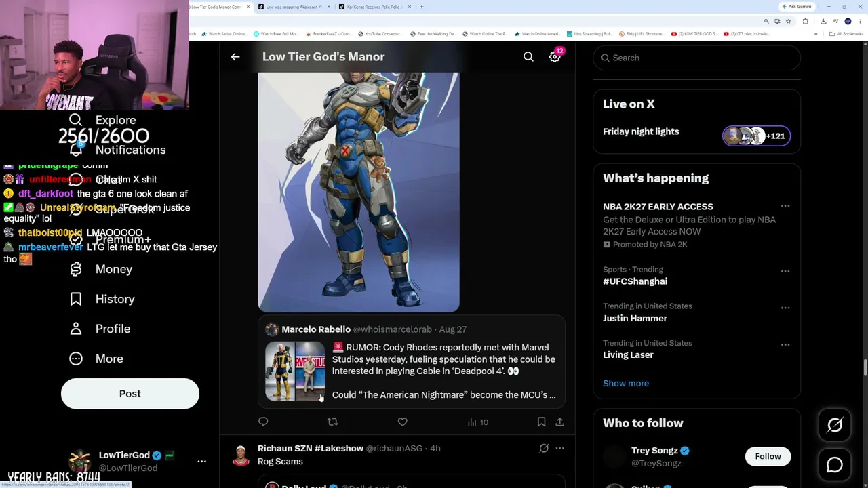
Task: Open options for NBA 2K27 Early Access promo
Action: [x=785, y=206]
